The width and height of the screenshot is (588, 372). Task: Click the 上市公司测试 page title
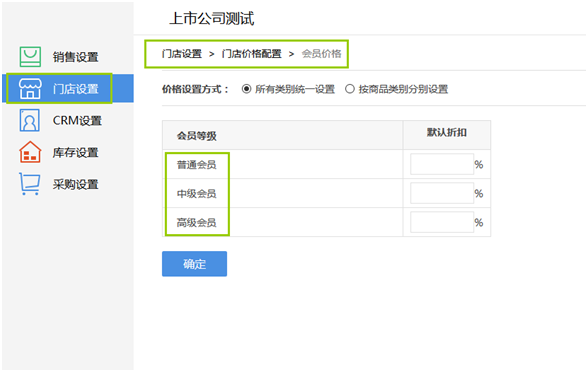[x=212, y=18]
